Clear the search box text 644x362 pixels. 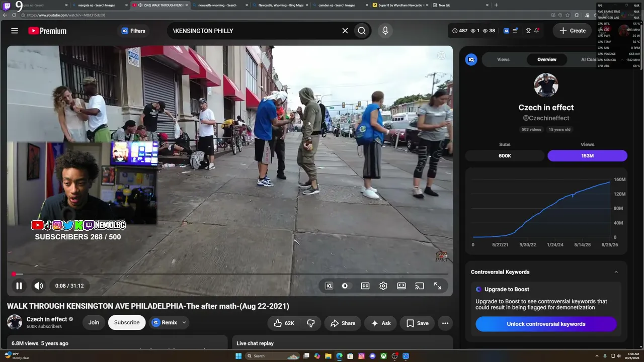coord(345,31)
